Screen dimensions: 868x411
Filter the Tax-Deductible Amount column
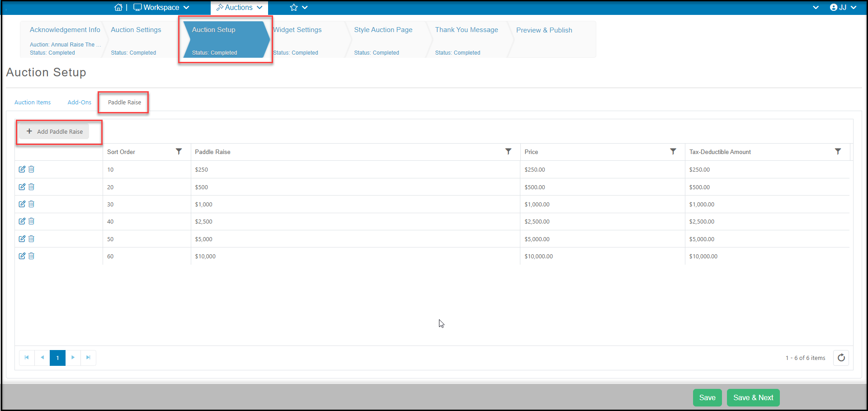[x=838, y=152]
